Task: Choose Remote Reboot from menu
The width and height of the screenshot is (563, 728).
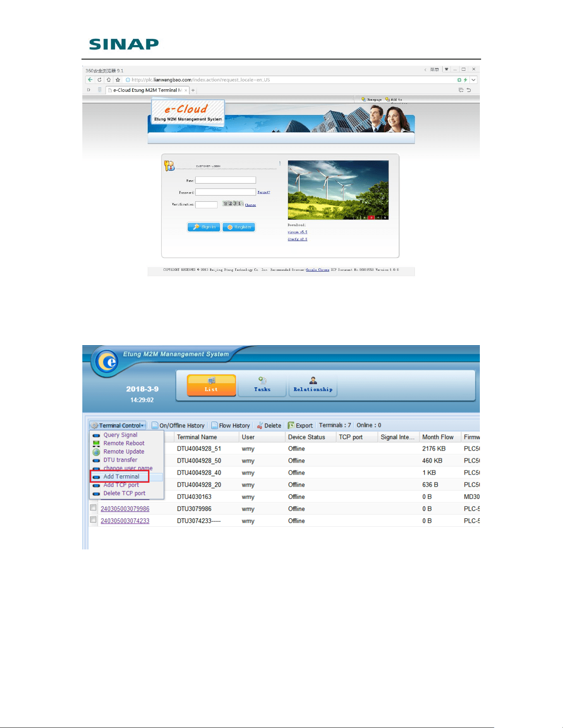Action: [124, 443]
